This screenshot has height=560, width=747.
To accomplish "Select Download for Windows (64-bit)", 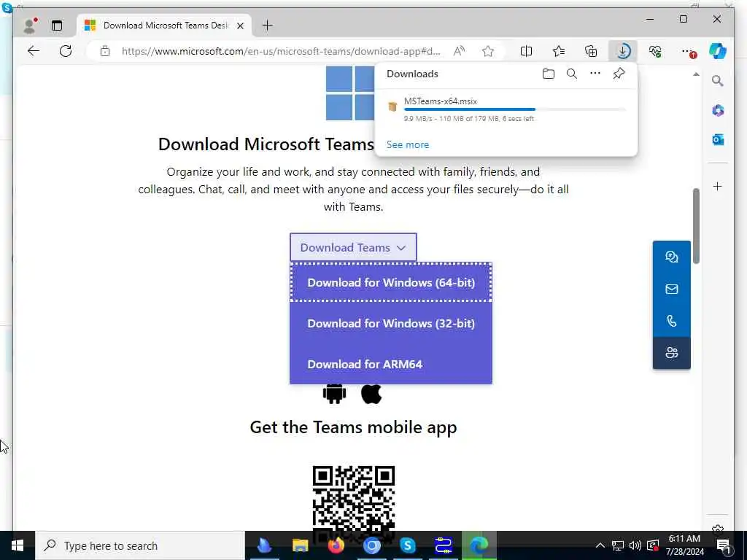I will [391, 282].
